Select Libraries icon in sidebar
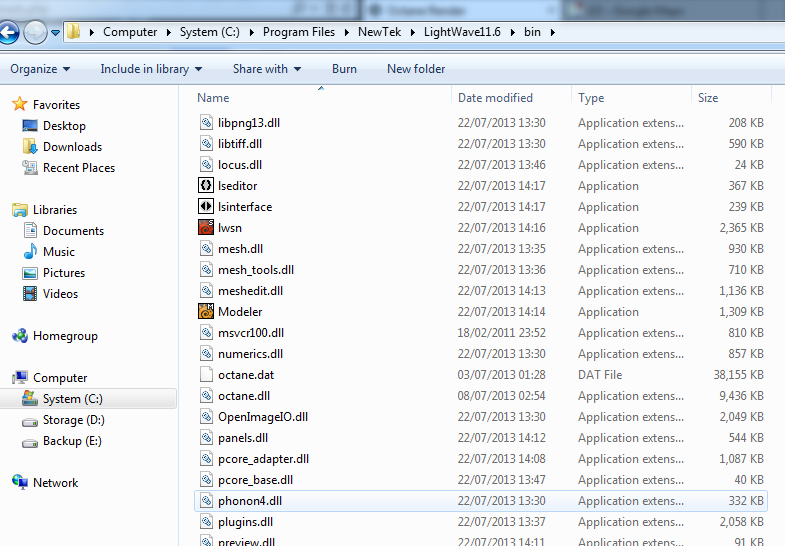This screenshot has height=546, width=785. tap(20, 210)
